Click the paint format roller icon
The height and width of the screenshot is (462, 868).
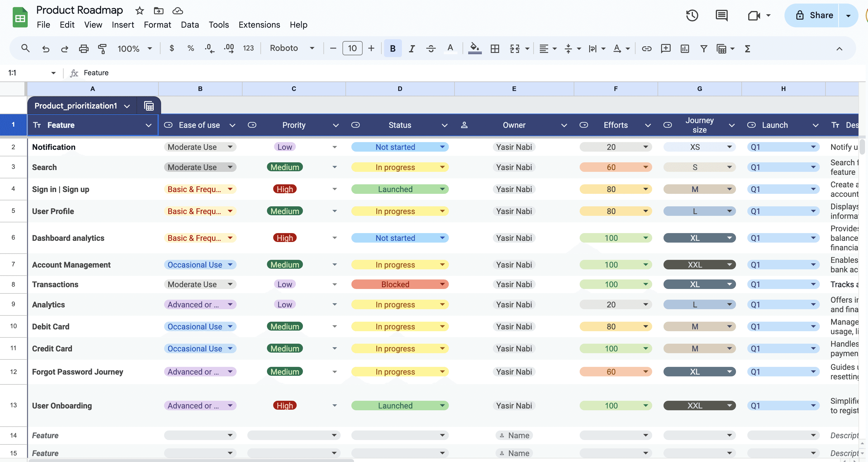[x=102, y=48]
